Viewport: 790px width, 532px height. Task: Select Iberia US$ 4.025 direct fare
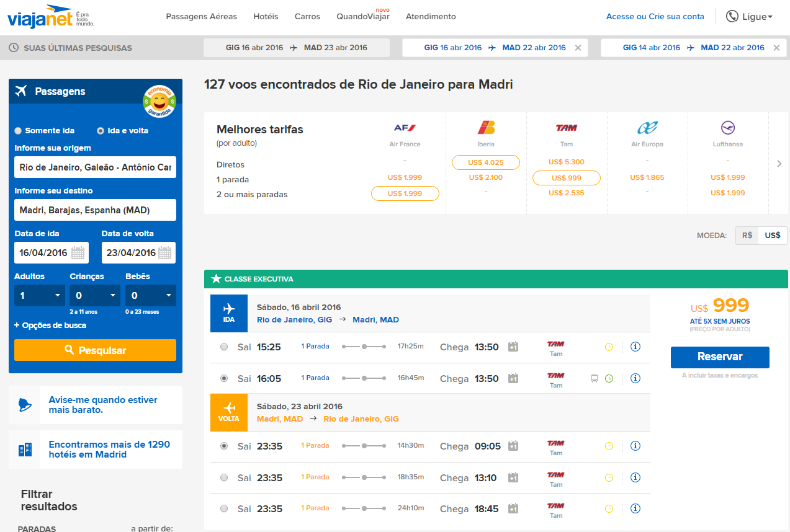coord(486,162)
